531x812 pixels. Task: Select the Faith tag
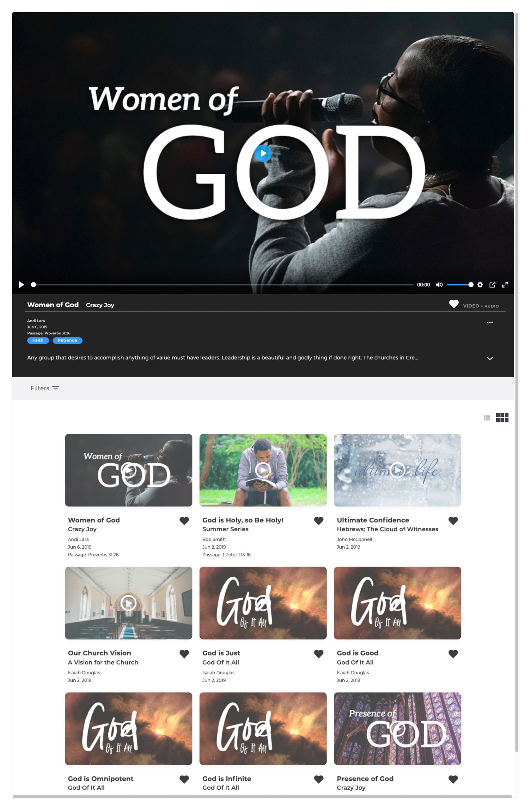pyautogui.click(x=38, y=340)
